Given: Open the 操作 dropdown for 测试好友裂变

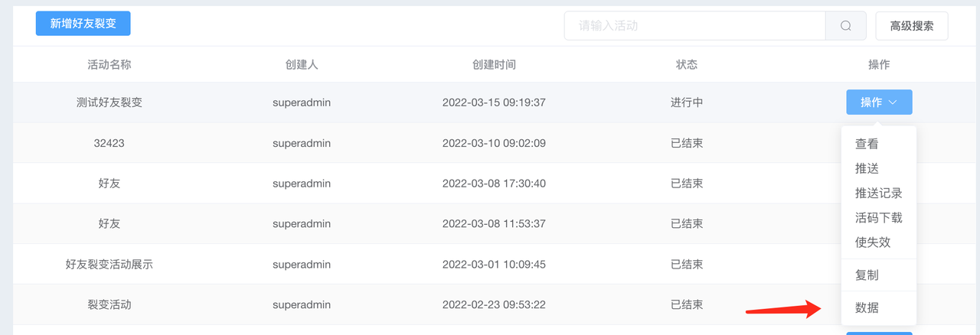Looking at the screenshot, I should pos(879,102).
